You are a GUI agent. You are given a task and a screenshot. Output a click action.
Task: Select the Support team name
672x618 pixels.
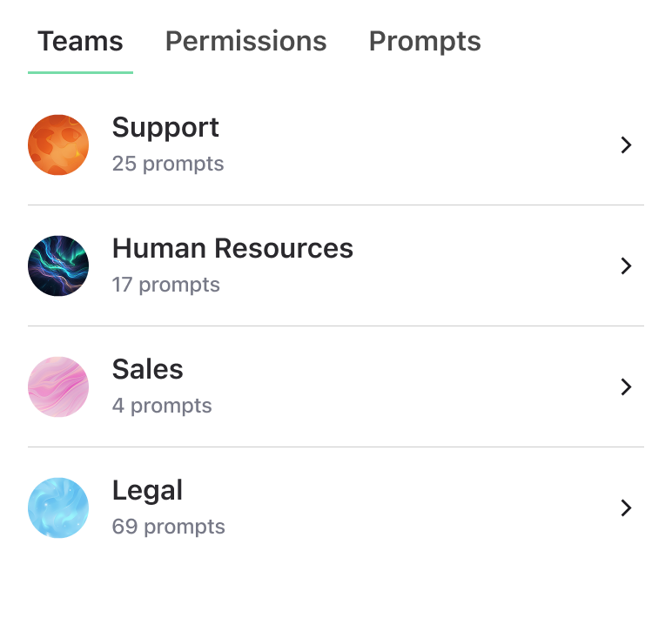point(165,127)
